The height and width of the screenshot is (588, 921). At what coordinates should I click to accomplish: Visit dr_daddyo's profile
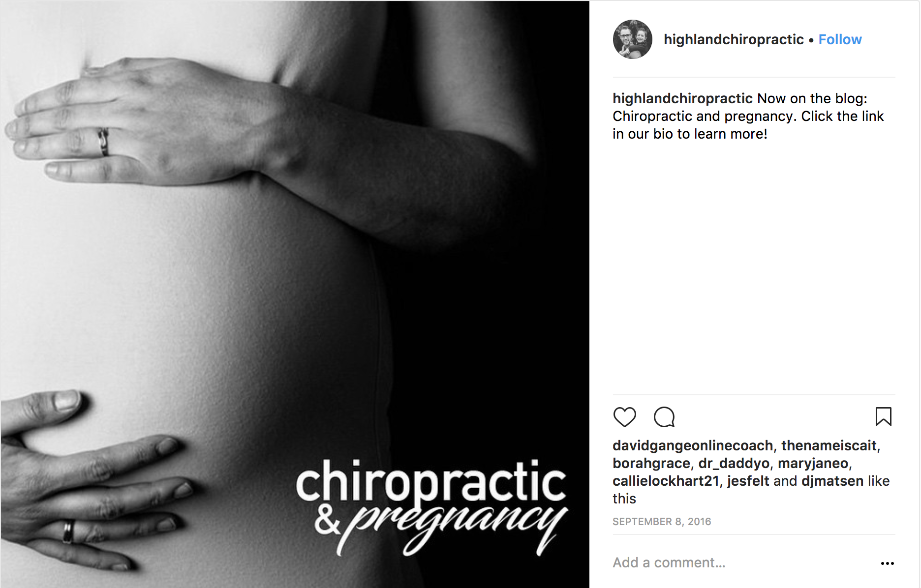pyautogui.click(x=734, y=463)
